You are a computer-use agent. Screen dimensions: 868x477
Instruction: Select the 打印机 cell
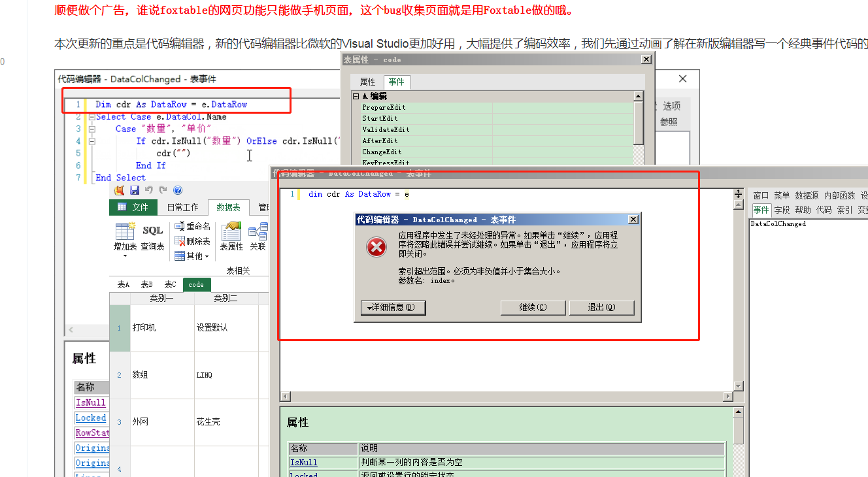(162, 328)
